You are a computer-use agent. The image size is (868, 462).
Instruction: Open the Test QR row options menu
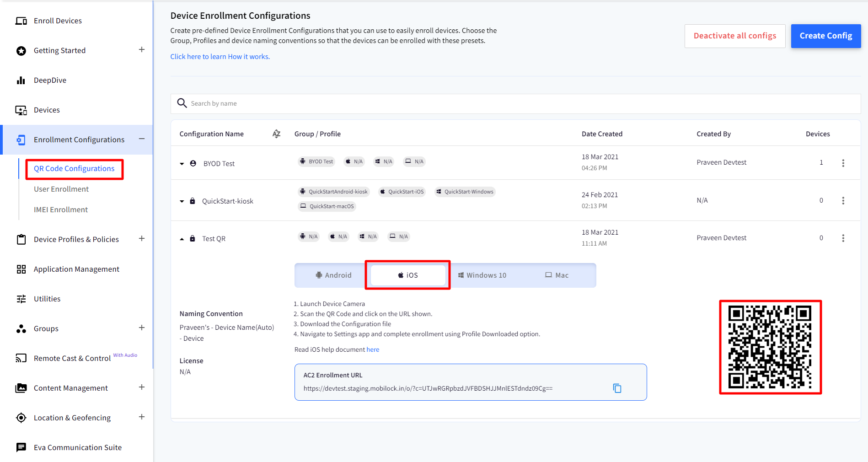click(843, 238)
